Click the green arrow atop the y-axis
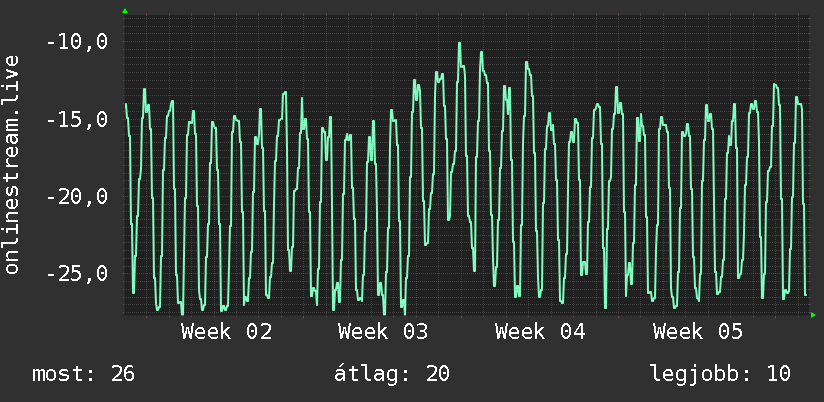 (125, 11)
